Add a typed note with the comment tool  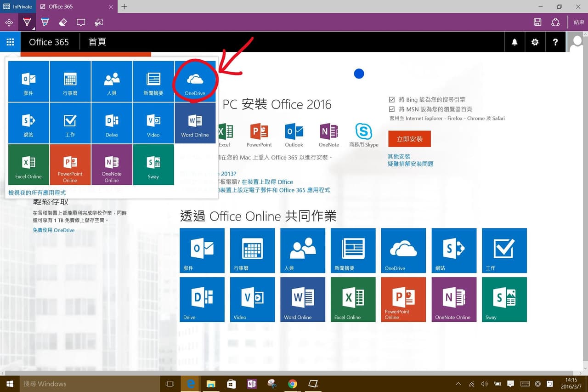coord(81,22)
